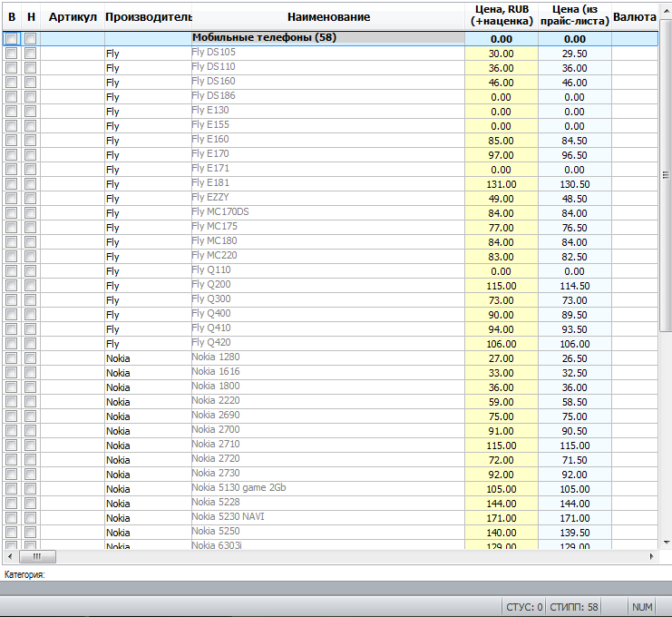Select the Fly E130 name cell
Image resolution: width=672 pixels, height=617 pixels.
(328, 111)
